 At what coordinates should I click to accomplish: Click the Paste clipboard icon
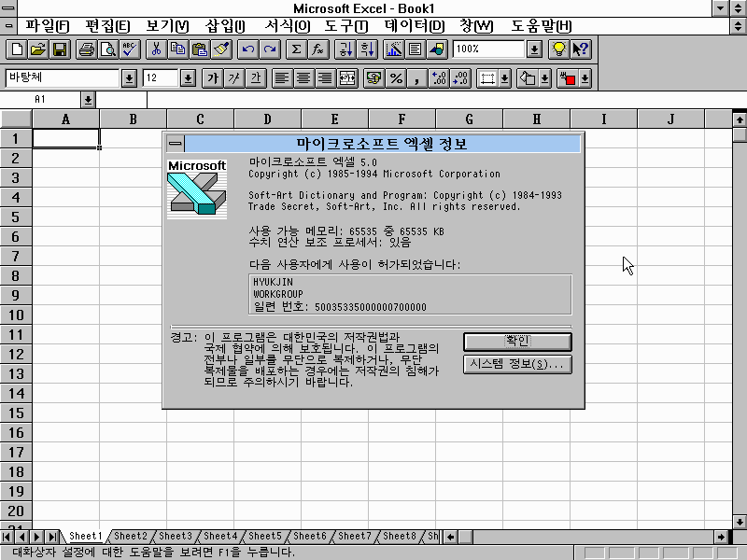(x=200, y=49)
